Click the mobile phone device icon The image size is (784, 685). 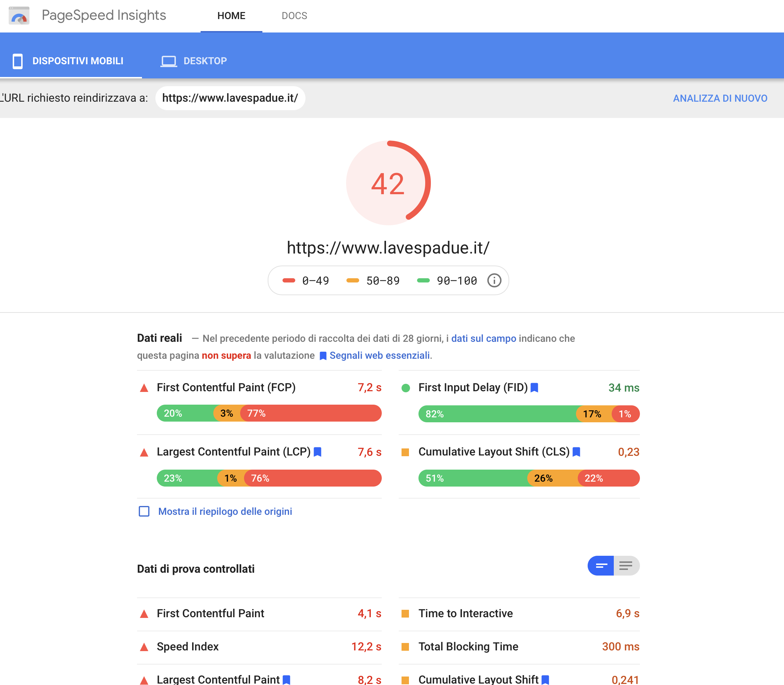(x=18, y=61)
